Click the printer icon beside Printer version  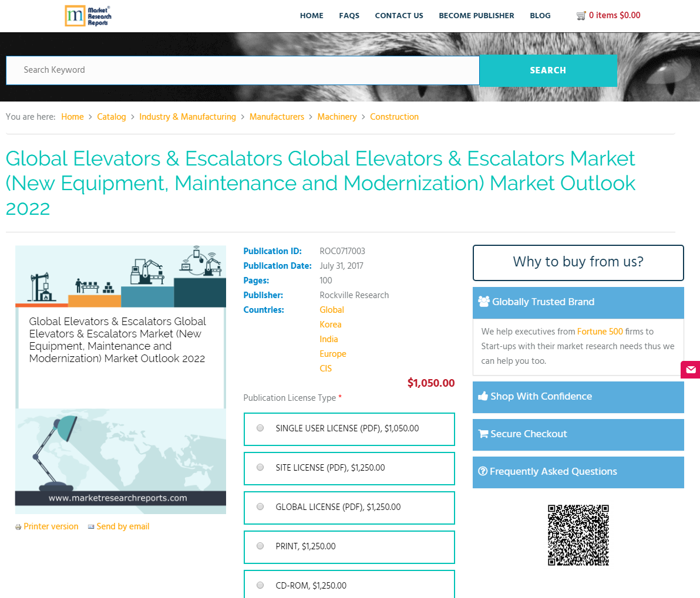18,527
